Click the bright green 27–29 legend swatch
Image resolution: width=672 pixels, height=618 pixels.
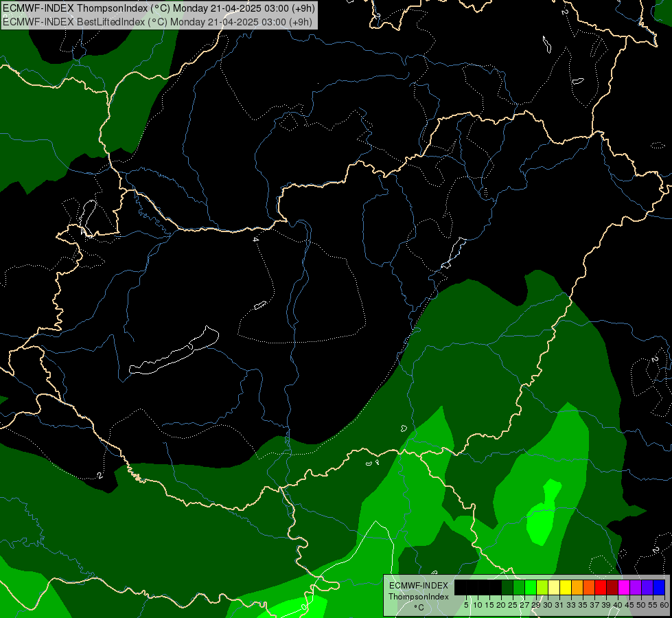tap(531, 587)
